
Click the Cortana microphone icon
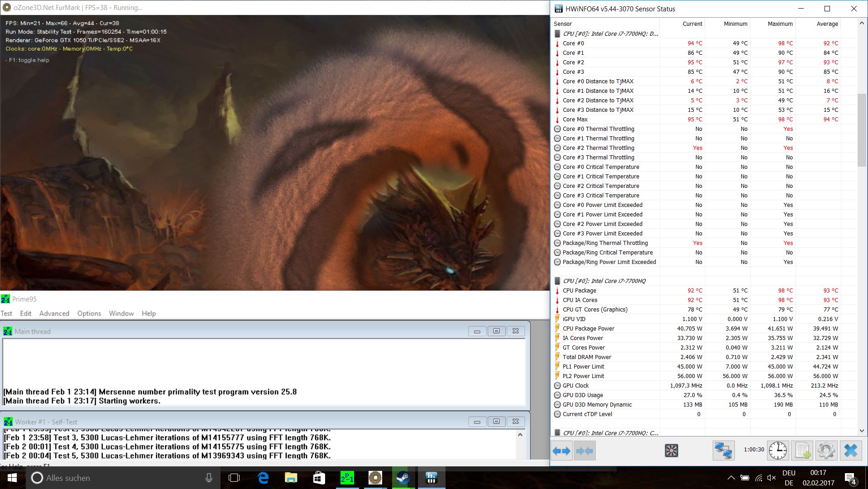[x=209, y=478]
